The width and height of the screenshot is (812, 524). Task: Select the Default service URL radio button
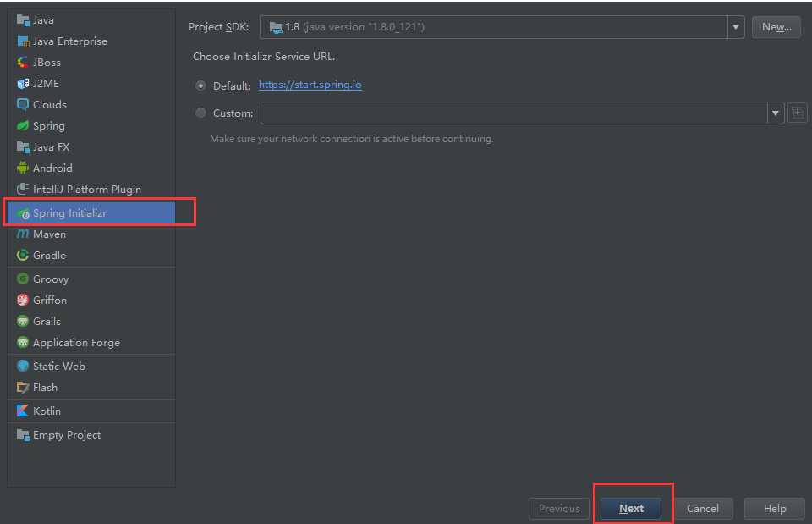[x=200, y=85]
